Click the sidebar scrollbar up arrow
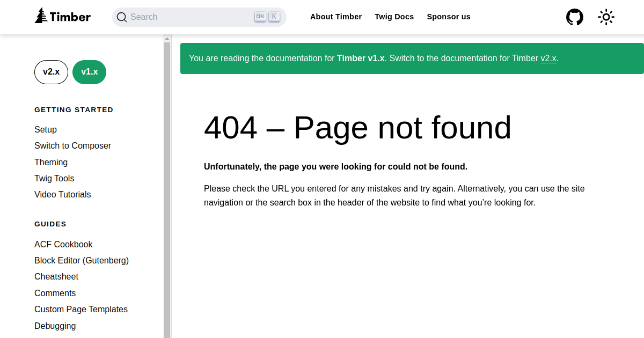Screen dimensions: 644x338 167,39
